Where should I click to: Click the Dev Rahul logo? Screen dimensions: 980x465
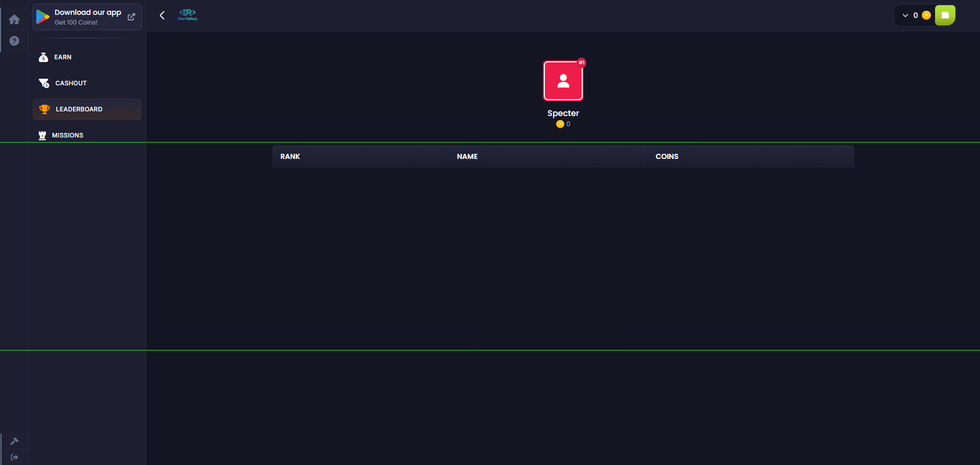click(187, 15)
